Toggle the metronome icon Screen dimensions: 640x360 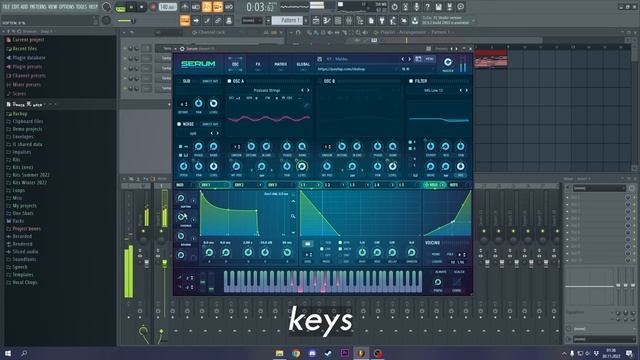pos(185,7)
